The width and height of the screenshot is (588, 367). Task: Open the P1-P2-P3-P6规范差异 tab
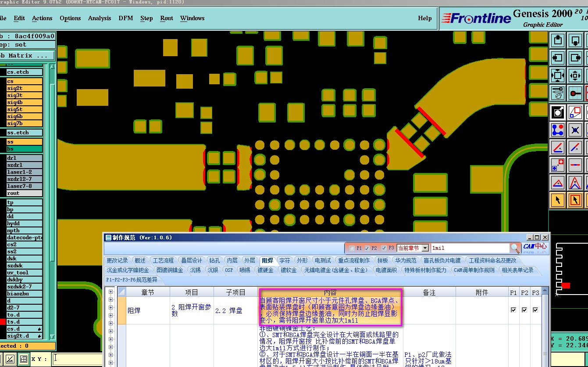pyautogui.click(x=131, y=280)
